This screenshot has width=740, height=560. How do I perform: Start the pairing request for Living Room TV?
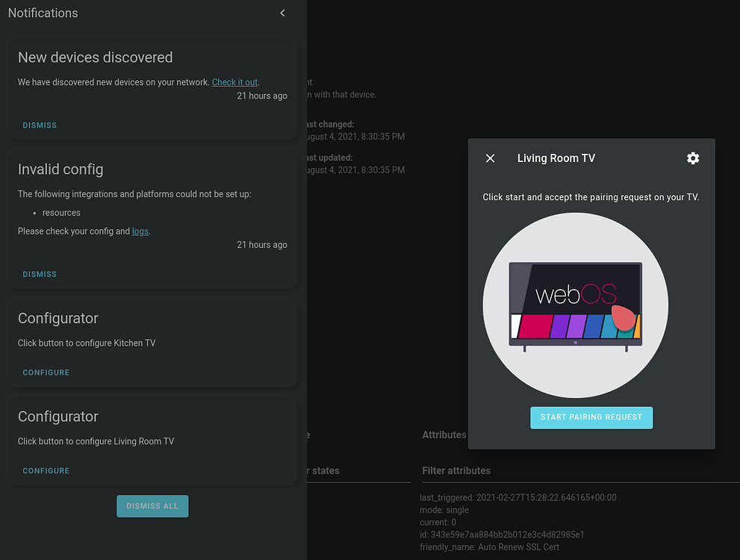(591, 417)
